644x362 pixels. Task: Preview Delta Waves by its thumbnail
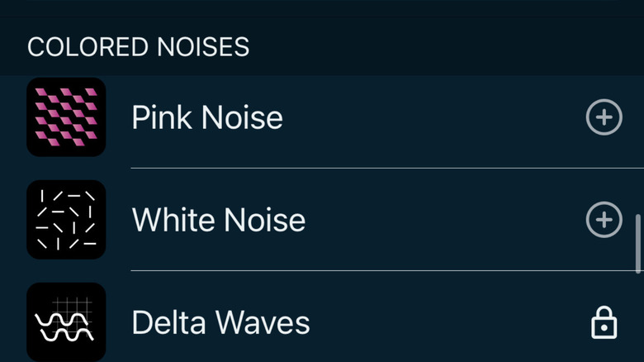click(66, 322)
